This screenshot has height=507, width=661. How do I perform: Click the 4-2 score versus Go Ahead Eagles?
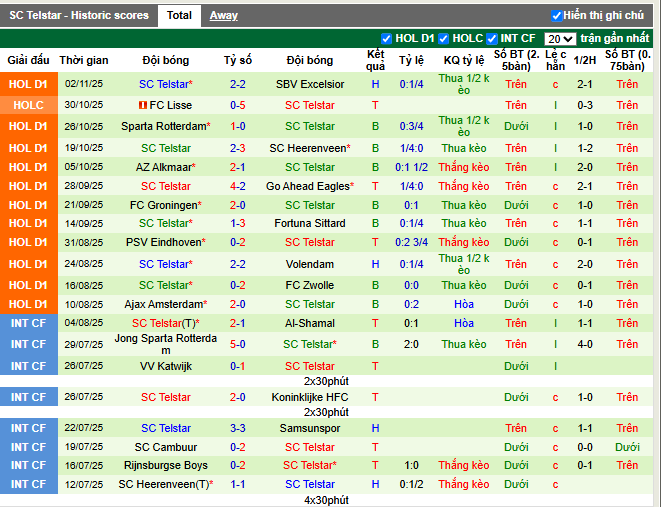pyautogui.click(x=238, y=186)
